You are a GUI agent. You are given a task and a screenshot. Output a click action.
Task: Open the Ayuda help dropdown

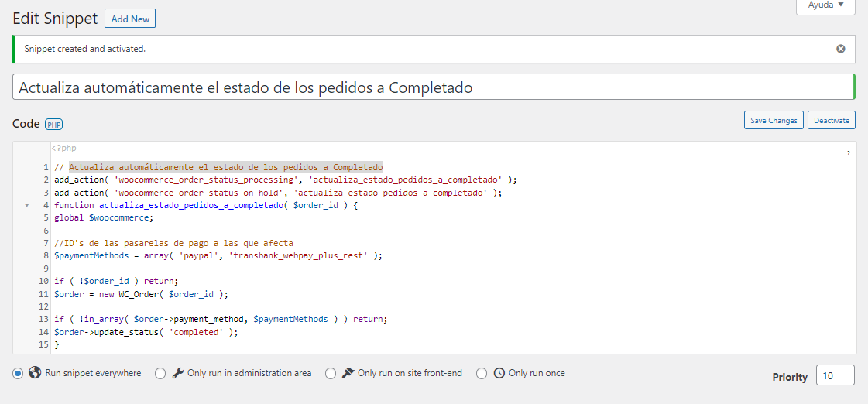[x=825, y=5]
